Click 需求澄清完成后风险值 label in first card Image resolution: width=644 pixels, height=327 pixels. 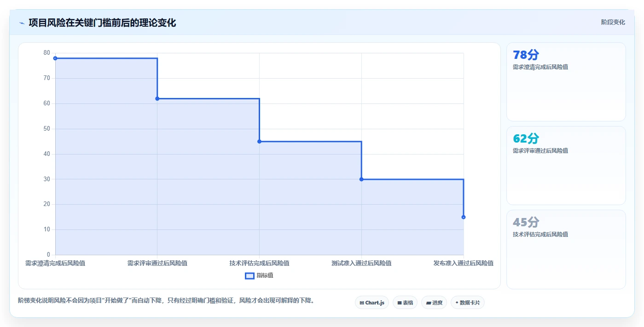click(540, 67)
